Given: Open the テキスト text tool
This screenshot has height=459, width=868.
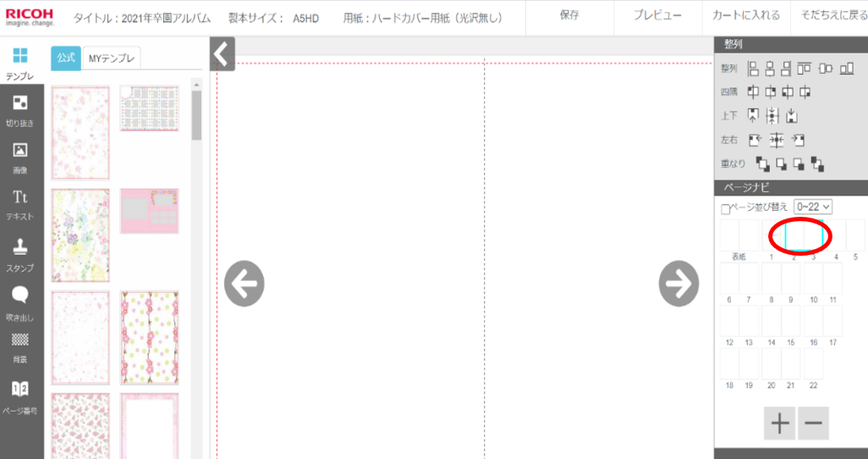Looking at the screenshot, I should pos(20,204).
